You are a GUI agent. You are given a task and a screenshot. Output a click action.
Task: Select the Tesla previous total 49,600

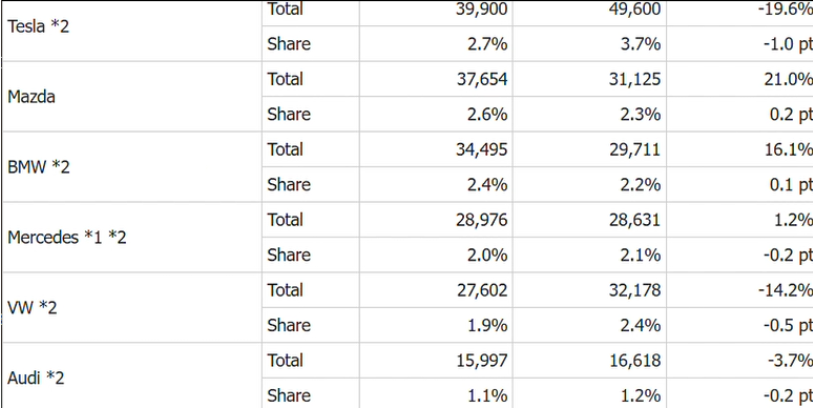pos(635,9)
